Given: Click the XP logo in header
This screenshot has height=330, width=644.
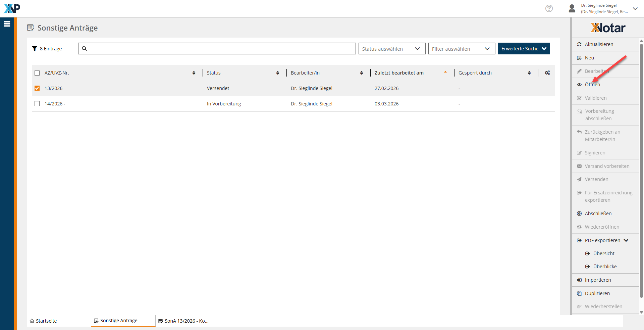Looking at the screenshot, I should click(12, 8).
